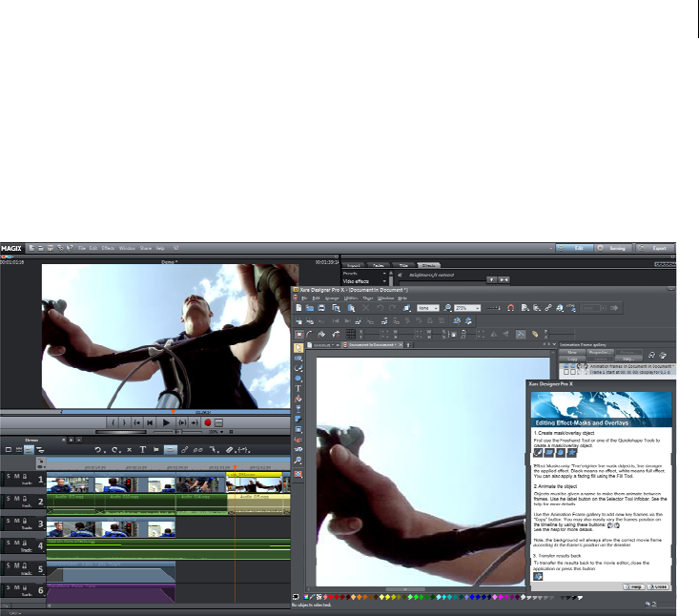Click the Save disk icon in Xara

click(x=321, y=308)
